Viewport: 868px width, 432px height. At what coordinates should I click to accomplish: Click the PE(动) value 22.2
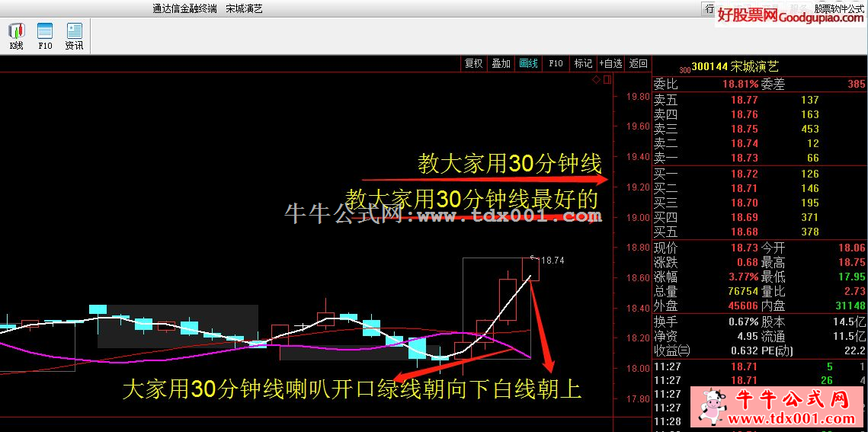click(855, 350)
